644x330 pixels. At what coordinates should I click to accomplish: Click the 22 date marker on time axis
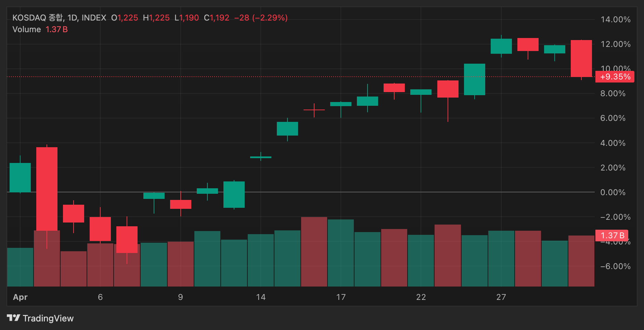[x=421, y=297]
